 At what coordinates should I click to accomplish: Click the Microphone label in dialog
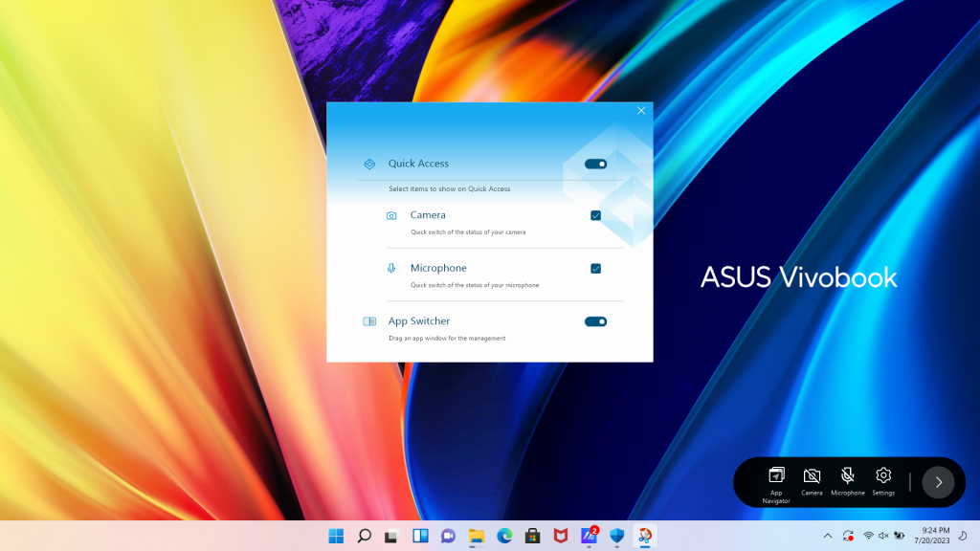[438, 268]
